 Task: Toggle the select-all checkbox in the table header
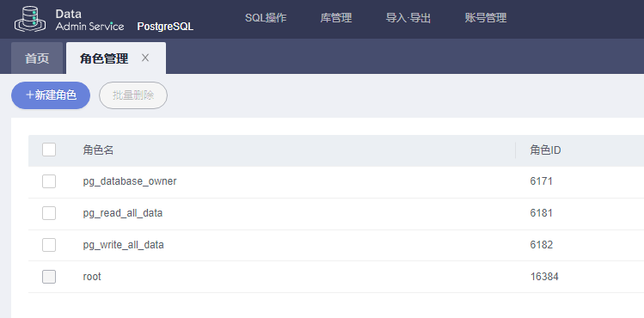(x=49, y=150)
